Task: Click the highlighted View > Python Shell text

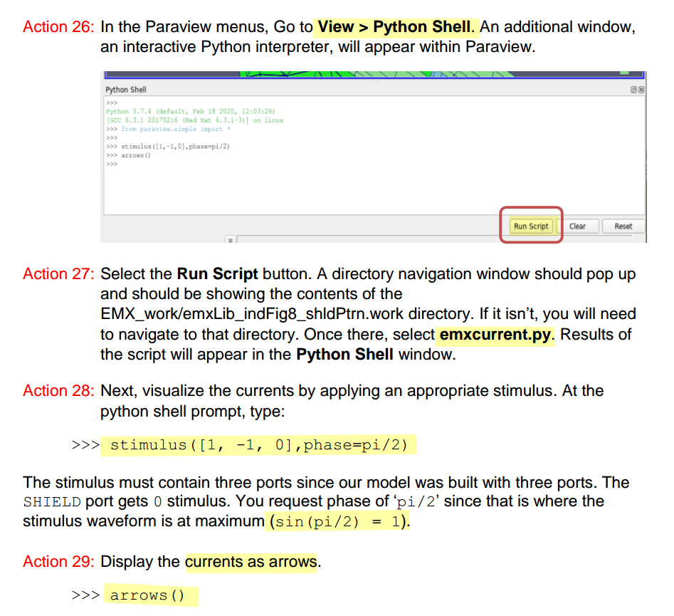Action: pyautogui.click(x=394, y=27)
